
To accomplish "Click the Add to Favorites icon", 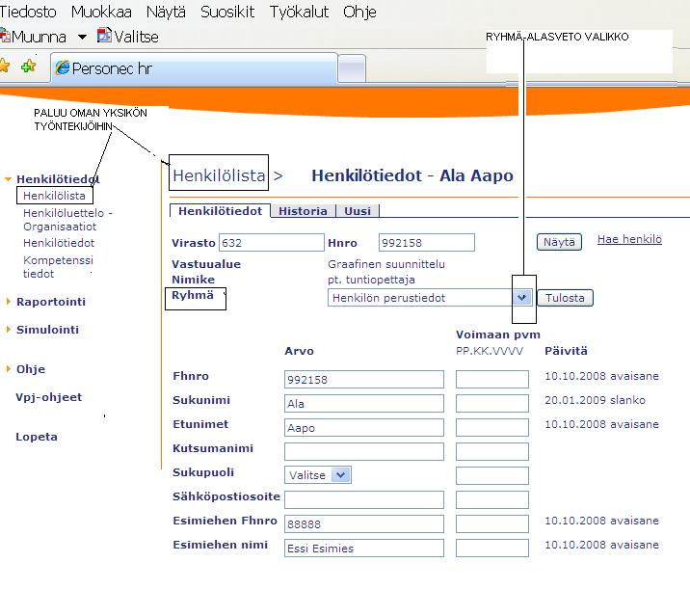I will coord(29,67).
